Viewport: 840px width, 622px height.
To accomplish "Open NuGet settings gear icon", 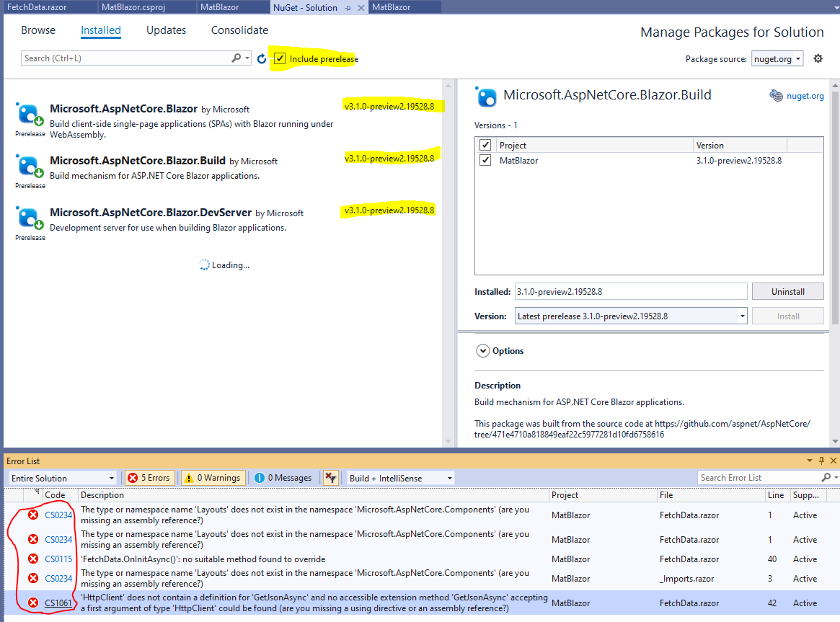I will pos(818,59).
